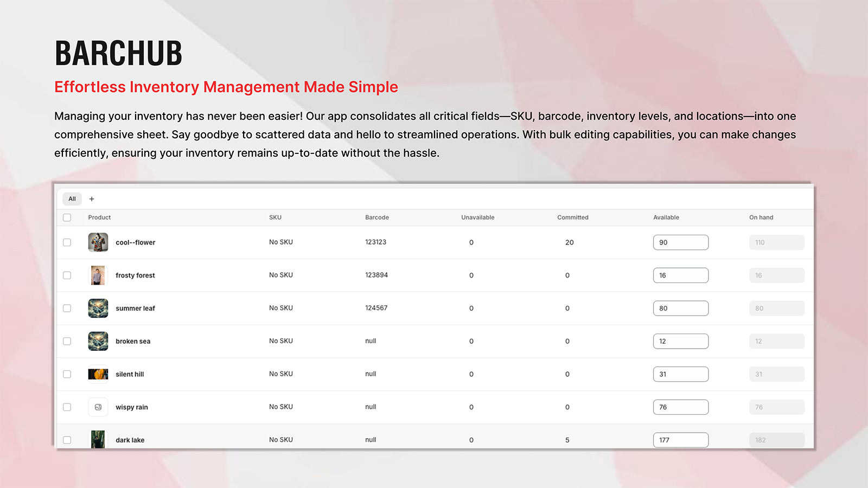Click the Unavailable column header
868x488 pixels.
(478, 217)
